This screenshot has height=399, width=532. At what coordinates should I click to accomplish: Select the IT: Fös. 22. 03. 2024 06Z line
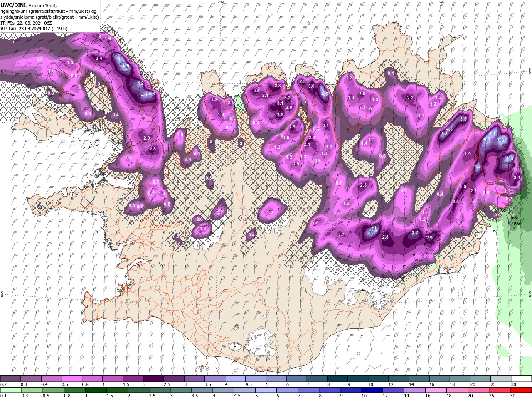[26, 23]
